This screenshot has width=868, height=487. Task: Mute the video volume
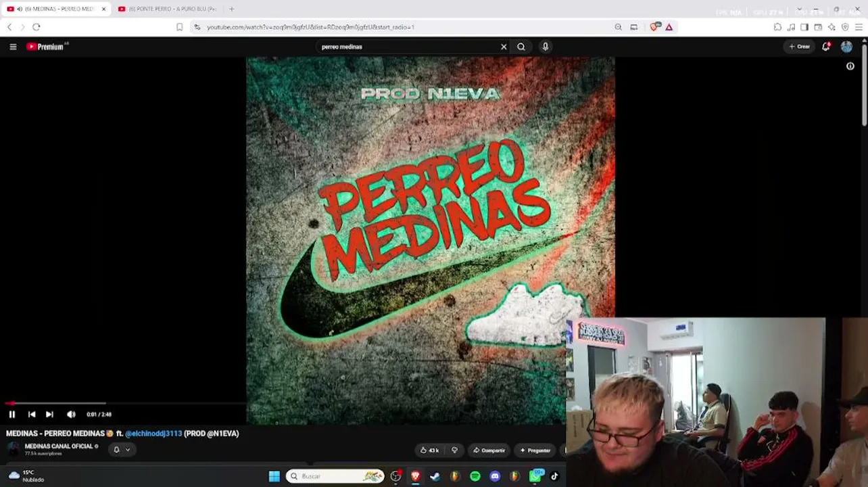tap(71, 415)
